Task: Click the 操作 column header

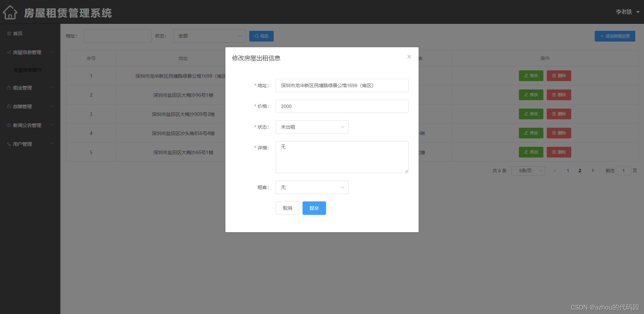Action: tap(545, 58)
